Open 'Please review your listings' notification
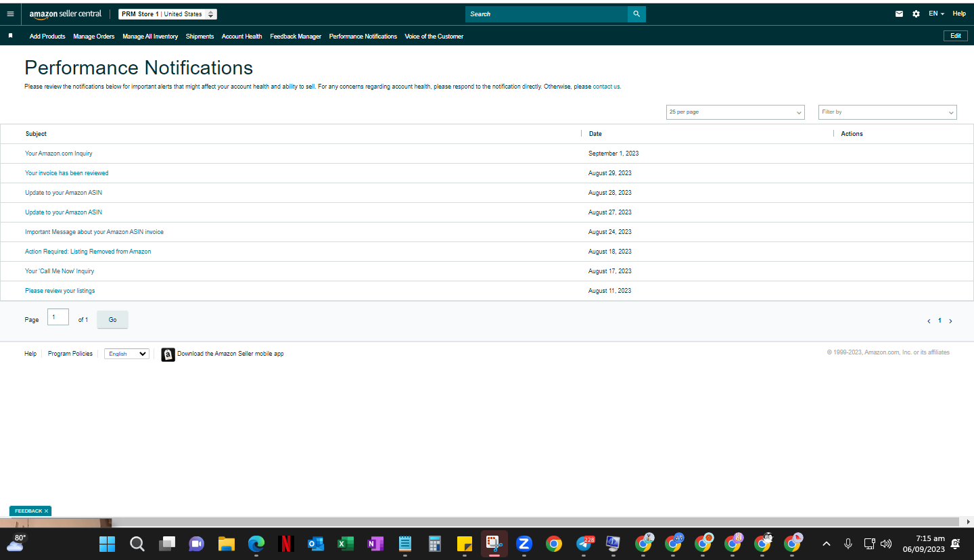 click(60, 291)
